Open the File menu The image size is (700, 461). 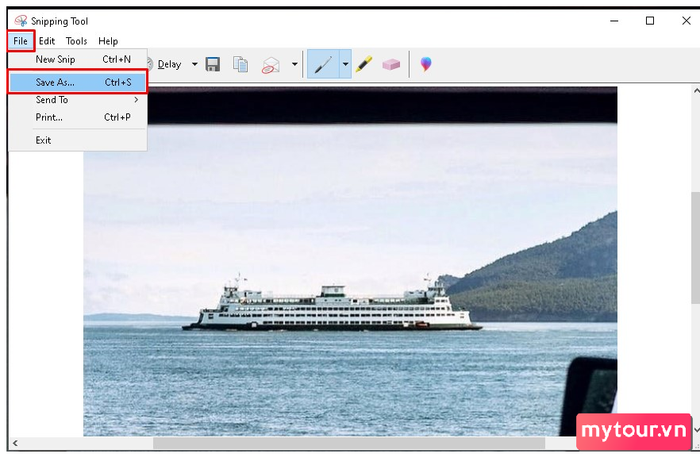[x=21, y=41]
